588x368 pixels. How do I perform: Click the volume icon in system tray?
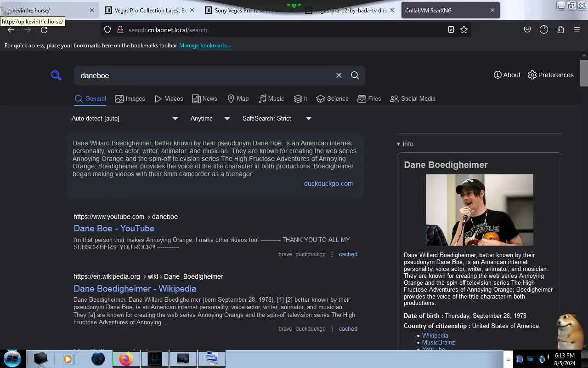coord(542,359)
